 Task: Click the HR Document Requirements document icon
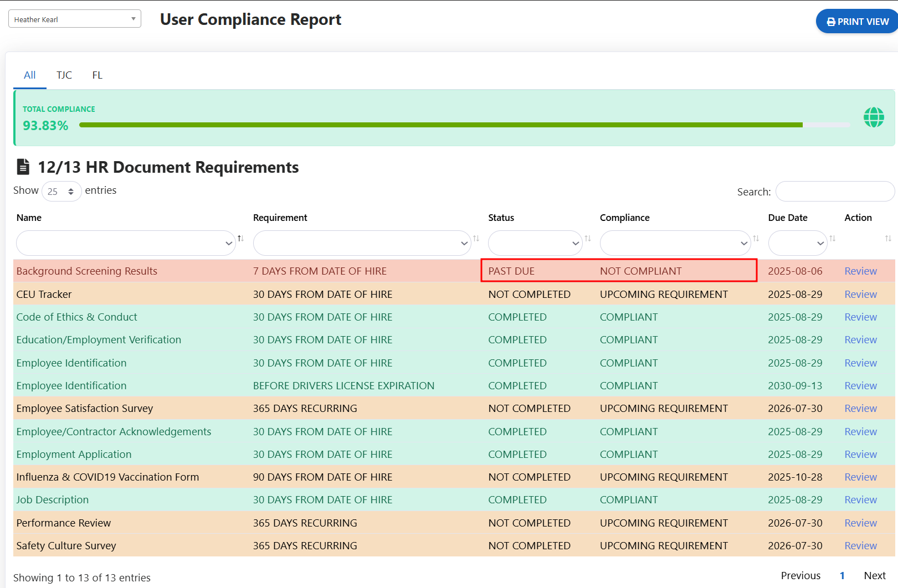click(23, 167)
